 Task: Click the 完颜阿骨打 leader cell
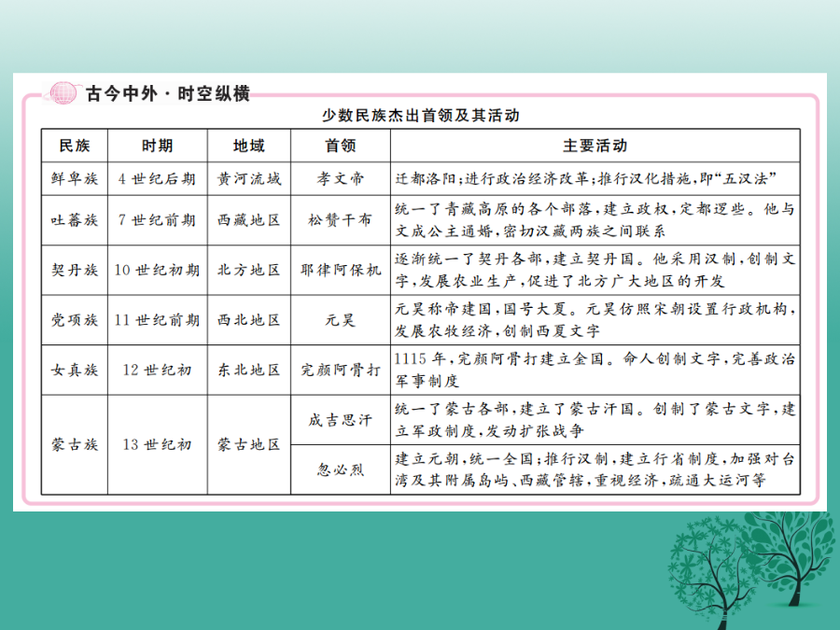point(341,370)
